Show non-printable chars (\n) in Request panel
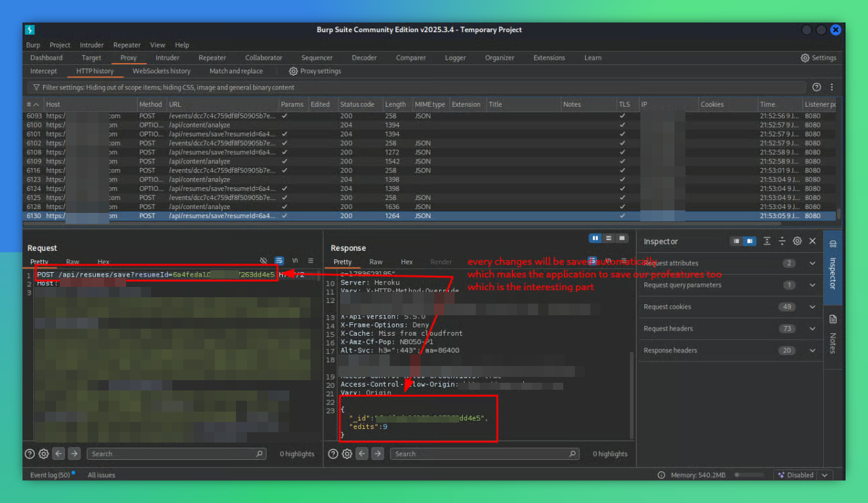868x503 pixels. tap(295, 261)
